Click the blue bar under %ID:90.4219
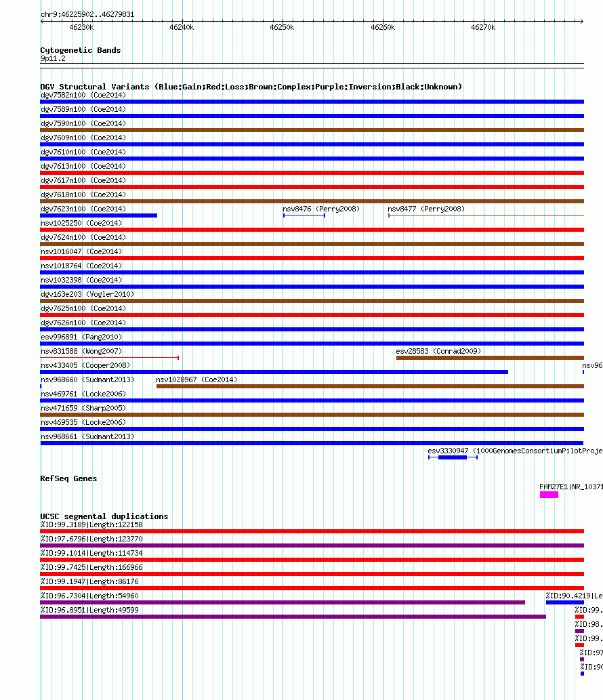Image resolution: width=603 pixels, height=700 pixels. tap(565, 602)
